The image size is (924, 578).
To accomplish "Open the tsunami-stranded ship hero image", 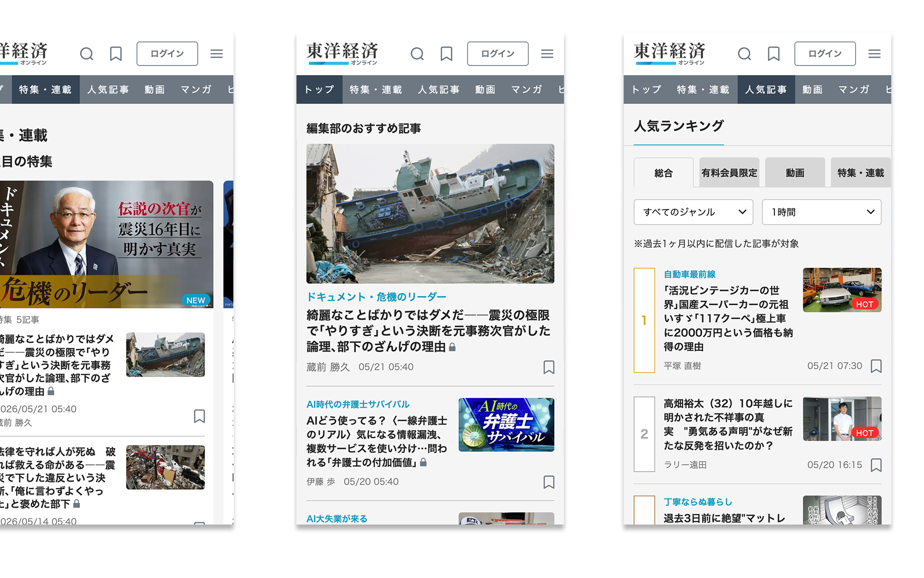I will (430, 213).
